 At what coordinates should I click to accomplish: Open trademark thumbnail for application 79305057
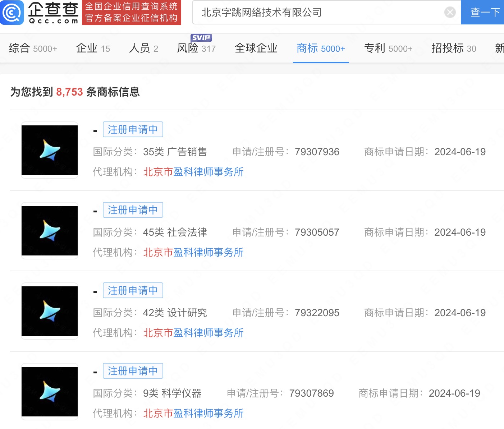pos(50,231)
